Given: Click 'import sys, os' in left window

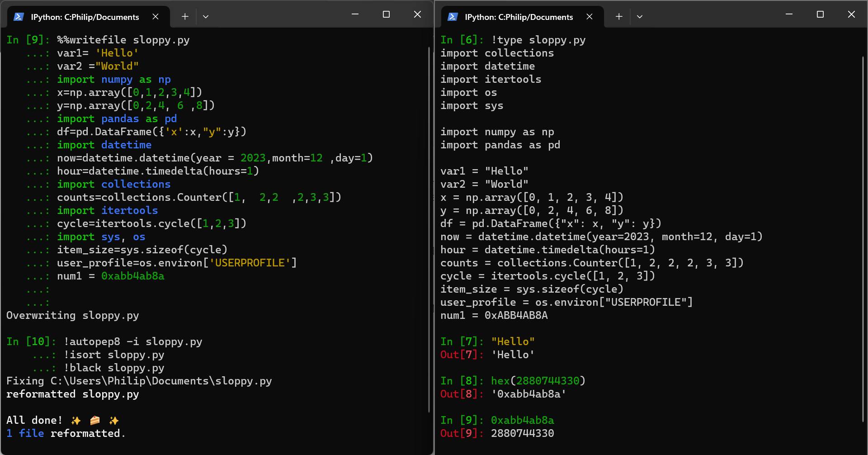Looking at the screenshot, I should tap(101, 237).
